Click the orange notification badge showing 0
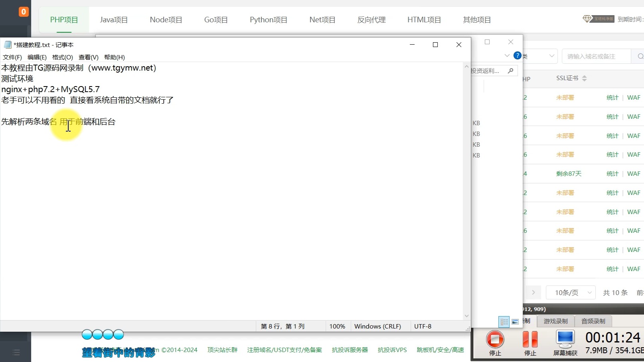 24,12
